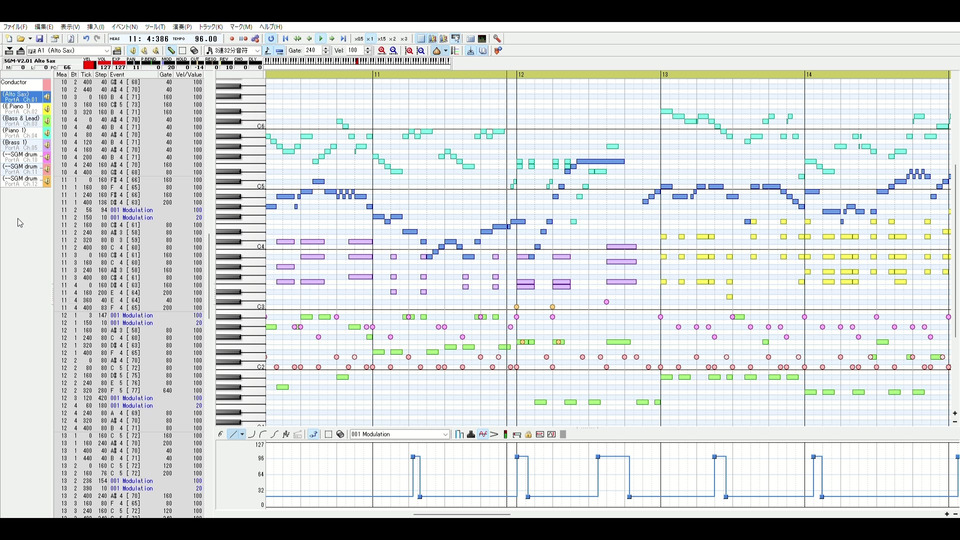
Task: Click the Gate value field
Action: [x=312, y=51]
